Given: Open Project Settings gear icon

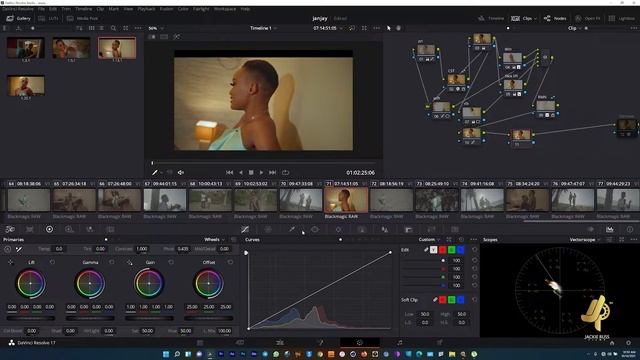Looking at the screenshot, I should tap(629, 343).
